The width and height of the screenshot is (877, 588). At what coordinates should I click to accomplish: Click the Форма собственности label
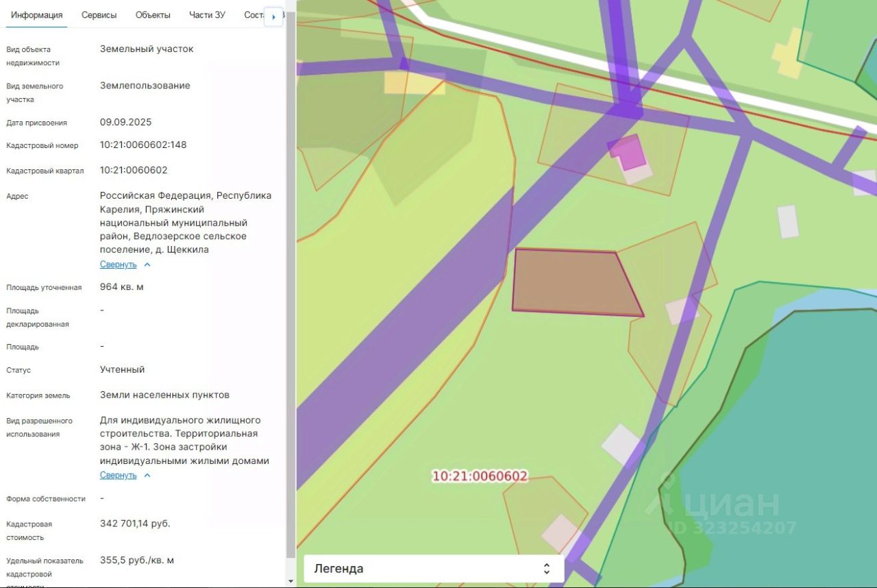[x=46, y=499]
